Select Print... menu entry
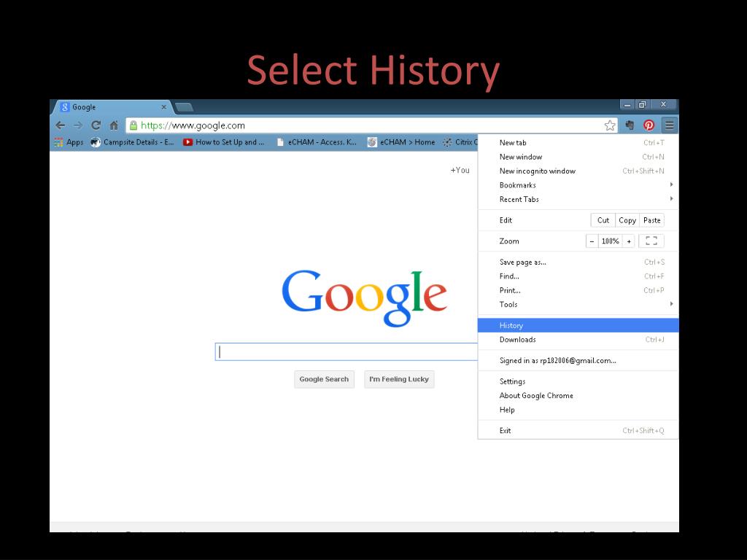Viewport: 747px width, 560px height. 578,290
